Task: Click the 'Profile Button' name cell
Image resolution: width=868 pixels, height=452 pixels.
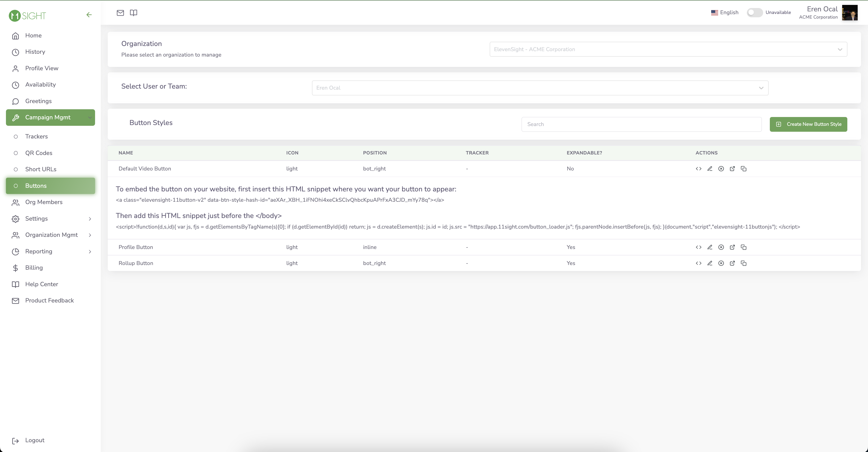Action: (135, 247)
